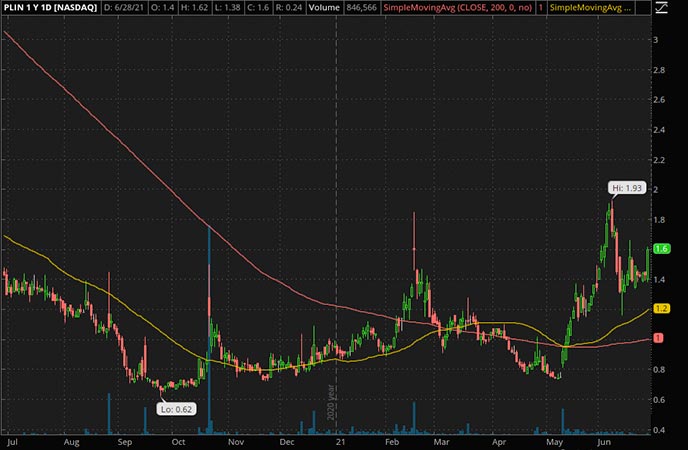The height and width of the screenshot is (450, 688).
Task: Click the Jul label on time axis
Action: pyautogui.click(x=12, y=442)
